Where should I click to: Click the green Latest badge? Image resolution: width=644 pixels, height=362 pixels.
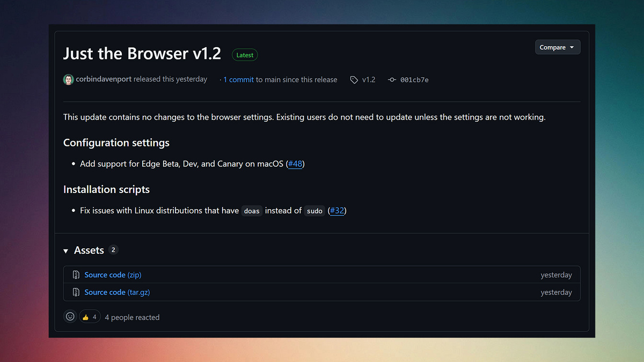coord(245,55)
